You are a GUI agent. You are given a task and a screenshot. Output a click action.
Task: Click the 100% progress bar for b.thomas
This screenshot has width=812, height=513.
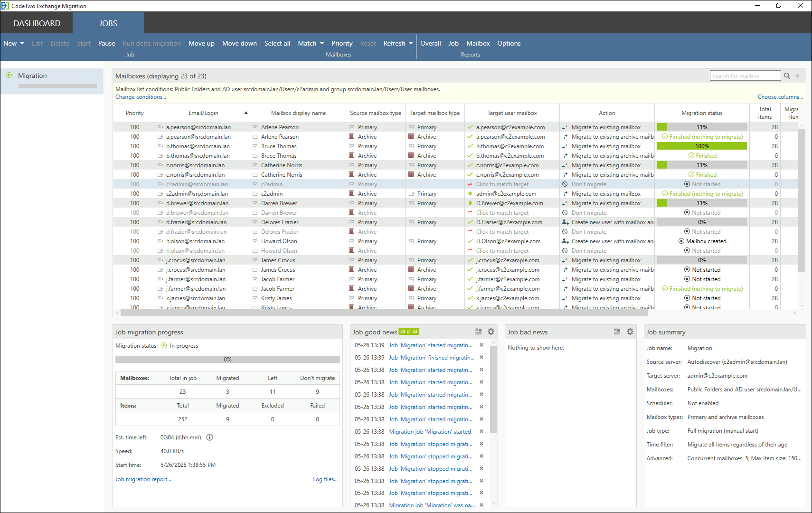point(702,146)
